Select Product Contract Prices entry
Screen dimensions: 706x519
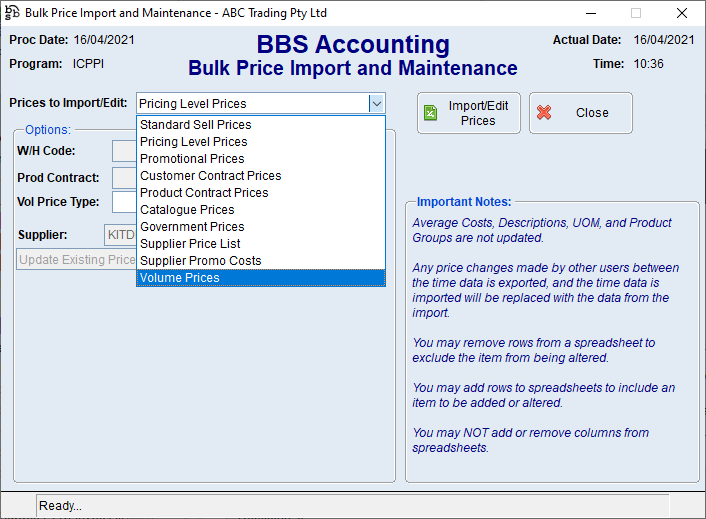(x=204, y=193)
